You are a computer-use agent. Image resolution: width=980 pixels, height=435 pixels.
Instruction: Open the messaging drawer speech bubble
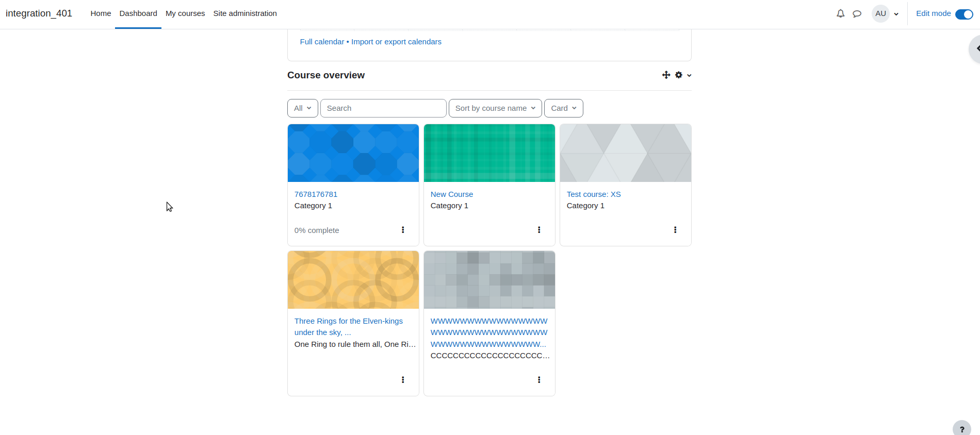pos(857,14)
